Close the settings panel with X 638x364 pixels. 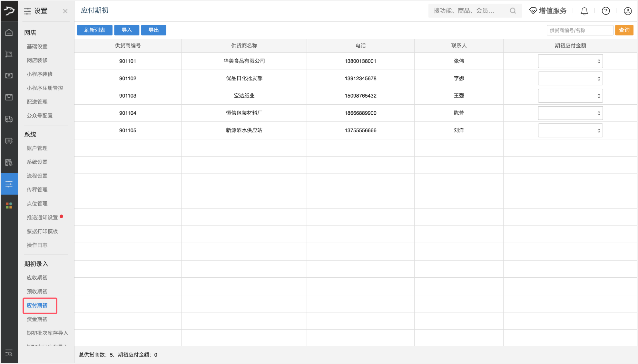pos(65,11)
